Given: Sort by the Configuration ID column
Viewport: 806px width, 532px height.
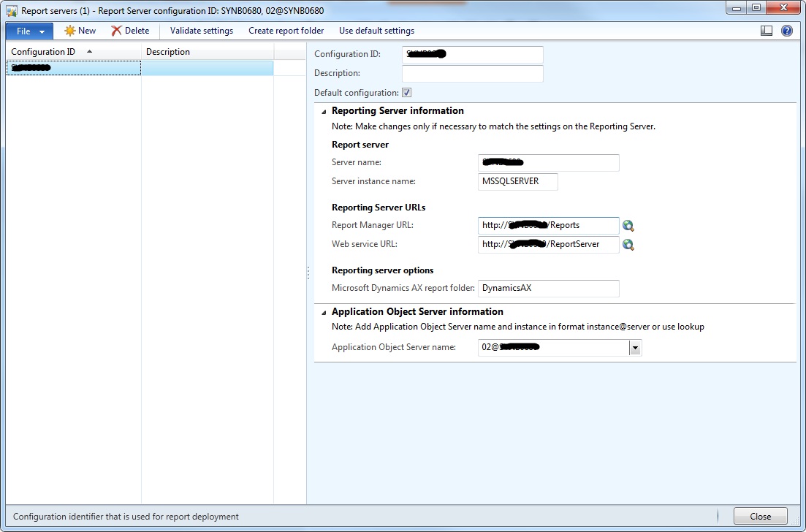Looking at the screenshot, I should tap(49, 51).
